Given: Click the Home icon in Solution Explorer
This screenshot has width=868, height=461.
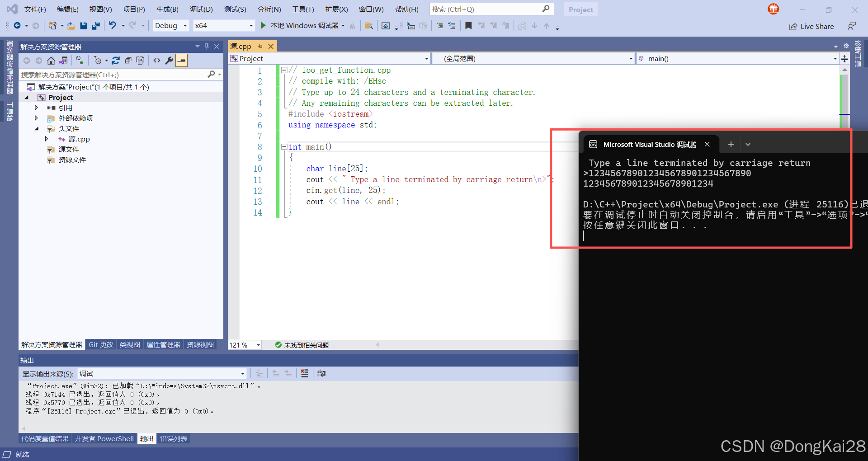Looking at the screenshot, I should [51, 60].
